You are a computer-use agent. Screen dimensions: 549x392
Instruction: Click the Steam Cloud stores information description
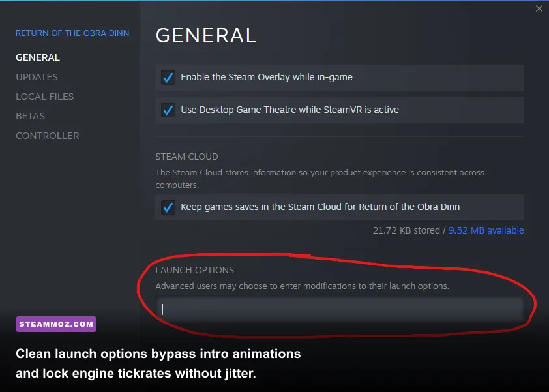319,179
